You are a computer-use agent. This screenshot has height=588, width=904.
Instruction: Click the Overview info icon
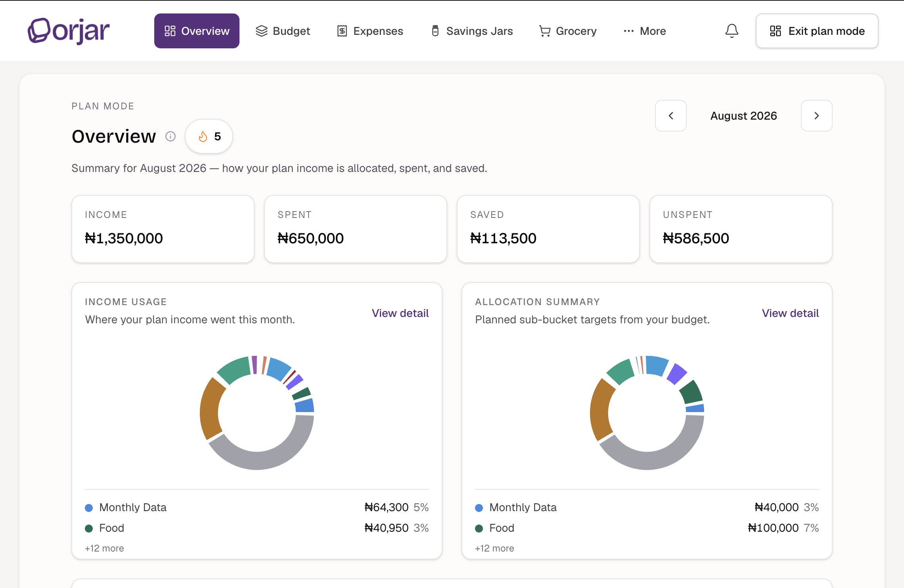(x=170, y=136)
